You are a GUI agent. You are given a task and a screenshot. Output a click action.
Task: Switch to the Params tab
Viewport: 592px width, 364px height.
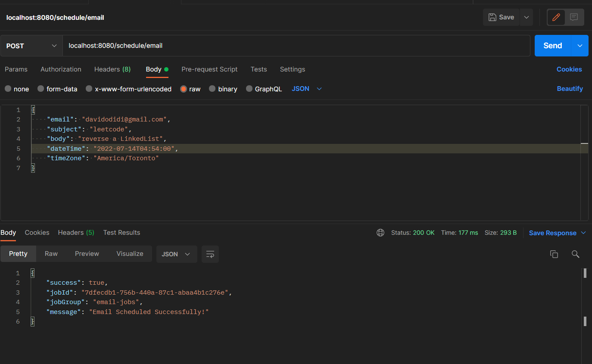[16, 69]
